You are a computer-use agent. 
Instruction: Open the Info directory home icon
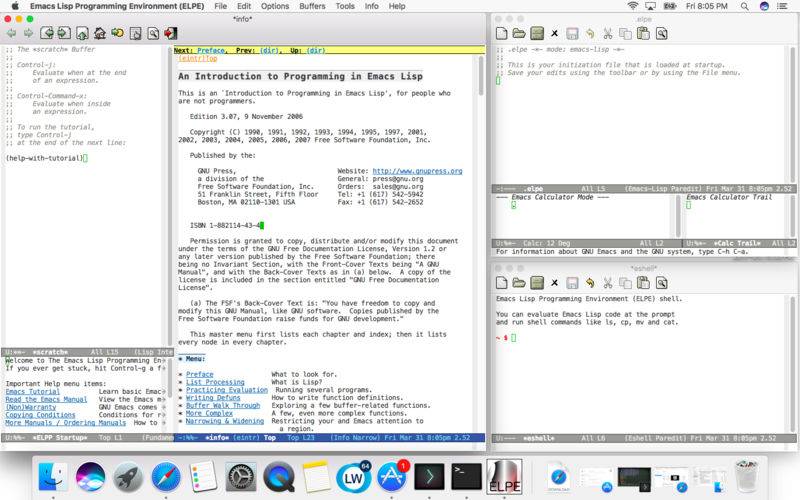click(100, 33)
